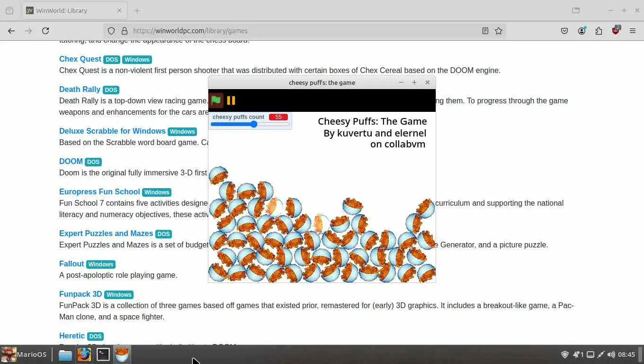Viewport: 644px width, 364px height.
Task: Go back in Firefox history
Action: pyautogui.click(x=11, y=31)
